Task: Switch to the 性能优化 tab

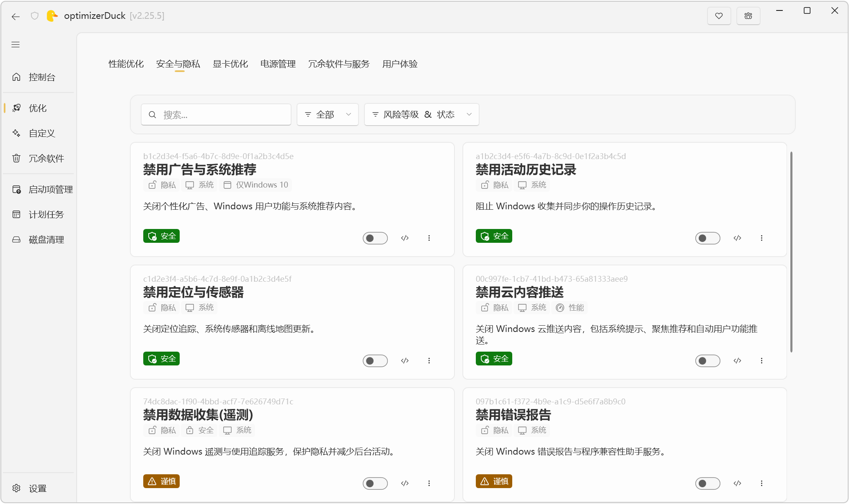Action: coord(126,64)
